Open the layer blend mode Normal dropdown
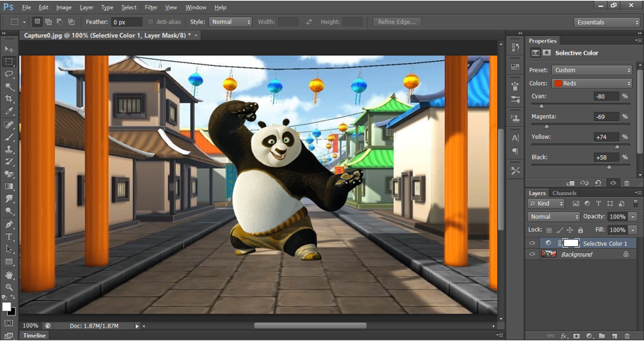 point(554,216)
